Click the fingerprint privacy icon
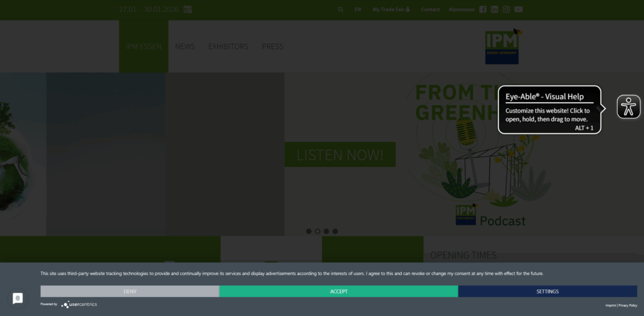 pos(18,298)
